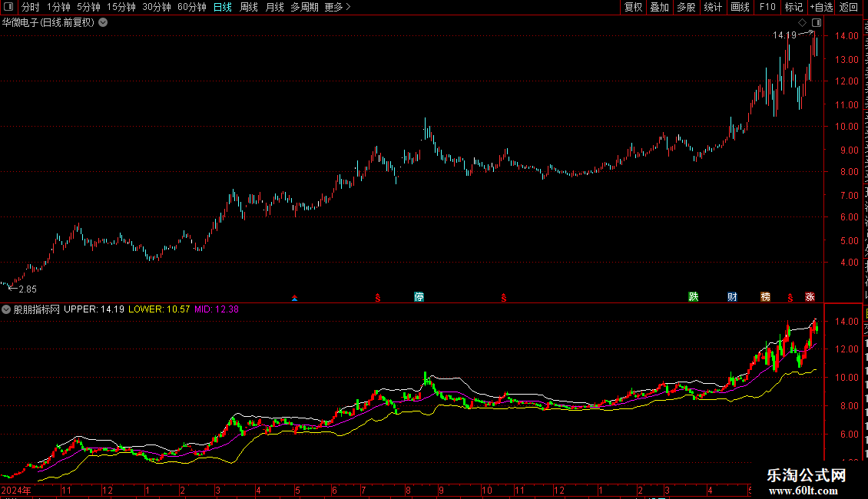Open dropdown next to 华微电子(日线,前复权) title
The width and height of the screenshot is (868, 499).
[x=103, y=23]
